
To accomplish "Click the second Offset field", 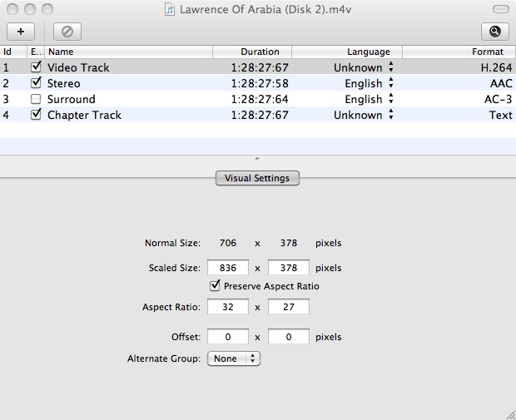I will pyautogui.click(x=289, y=337).
